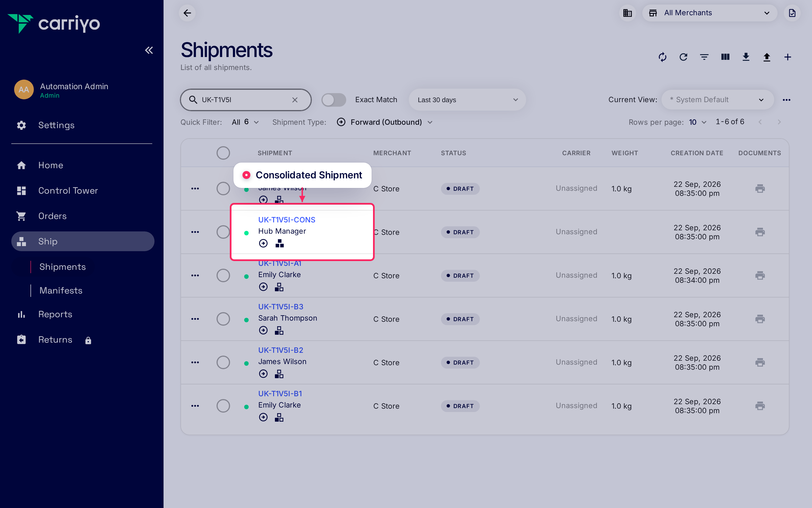Open row actions menu for UK-T1V5I-CONS

(x=195, y=232)
